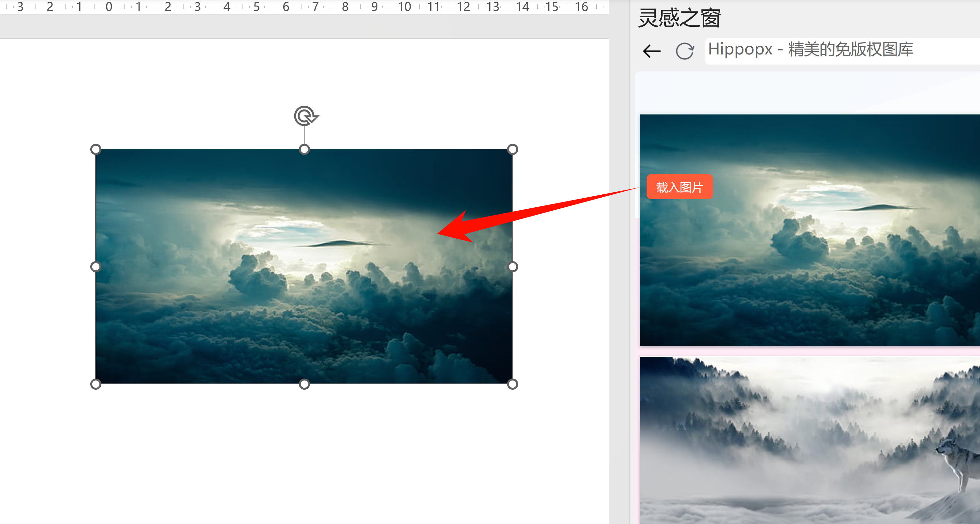Click the left-middle resize handle of the picture

click(96, 267)
